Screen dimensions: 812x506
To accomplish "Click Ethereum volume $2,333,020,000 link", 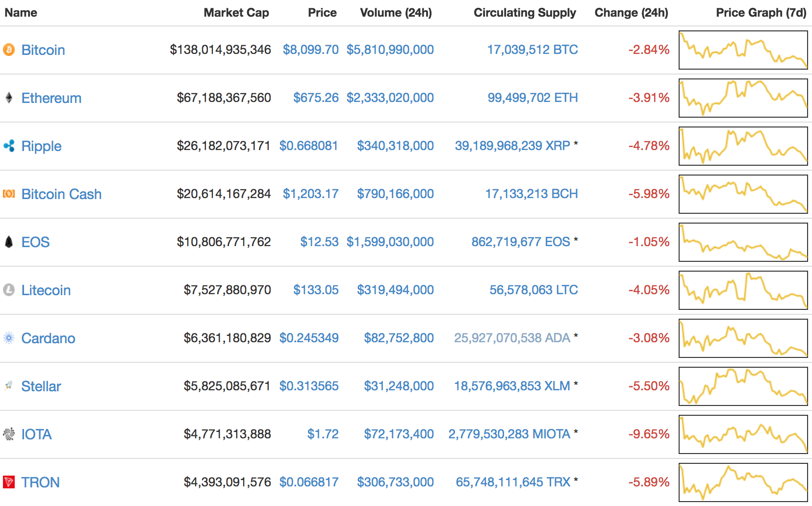I will click(x=390, y=98).
